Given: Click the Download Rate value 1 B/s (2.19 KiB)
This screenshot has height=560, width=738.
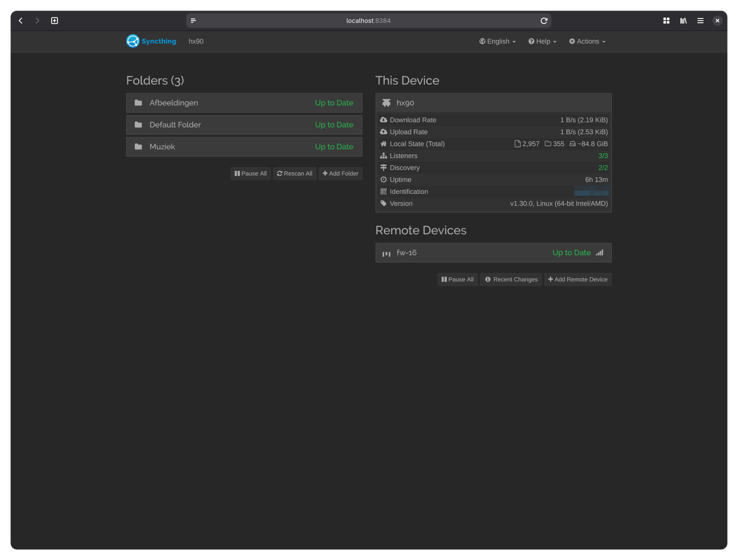Looking at the screenshot, I should [x=584, y=120].
